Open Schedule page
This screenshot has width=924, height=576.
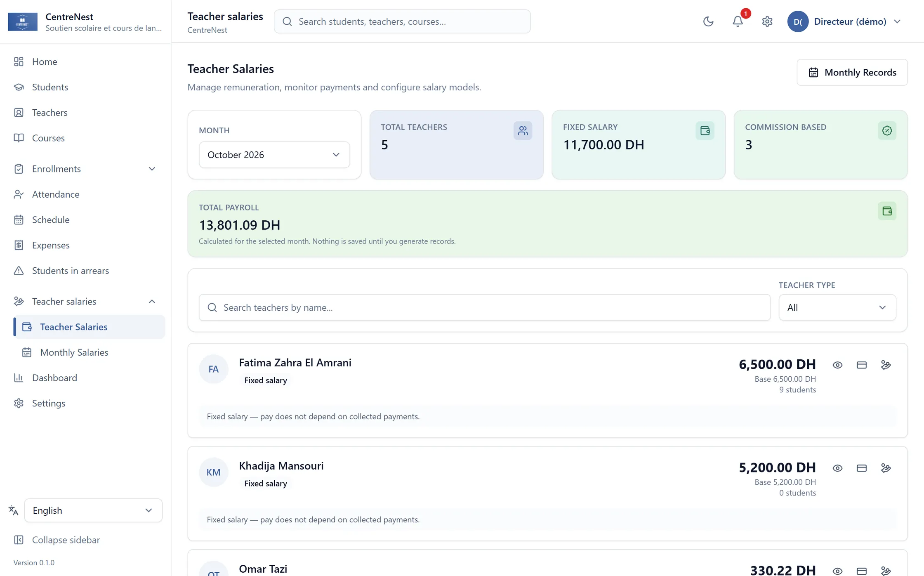[85, 220]
